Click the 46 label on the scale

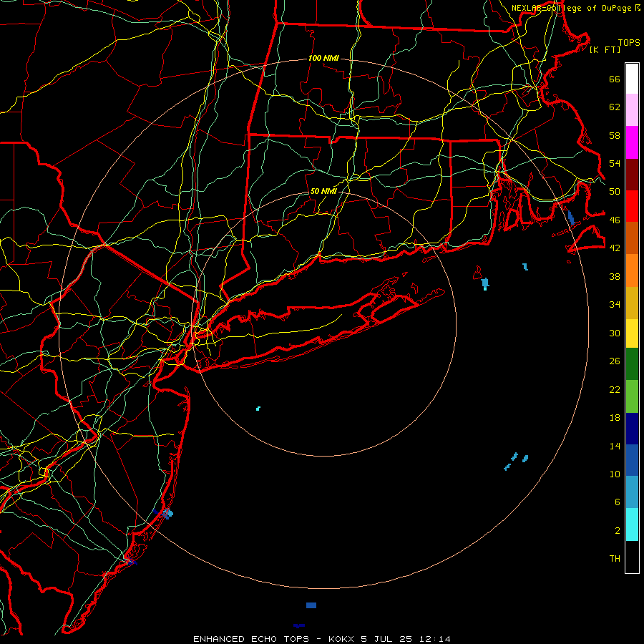[615, 220]
